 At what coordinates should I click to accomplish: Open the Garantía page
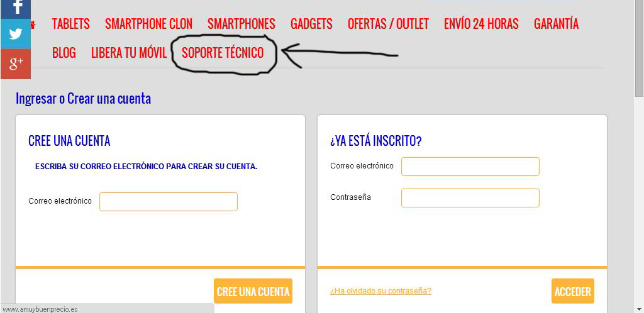coord(556,24)
